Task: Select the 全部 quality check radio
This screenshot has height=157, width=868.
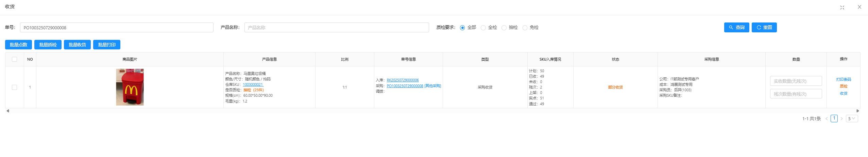Action: click(x=462, y=28)
